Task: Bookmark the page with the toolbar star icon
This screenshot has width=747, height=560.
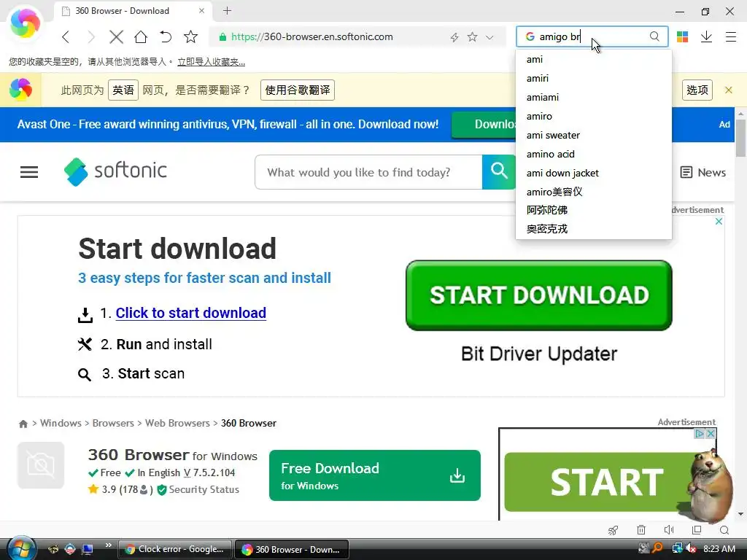Action: click(190, 36)
